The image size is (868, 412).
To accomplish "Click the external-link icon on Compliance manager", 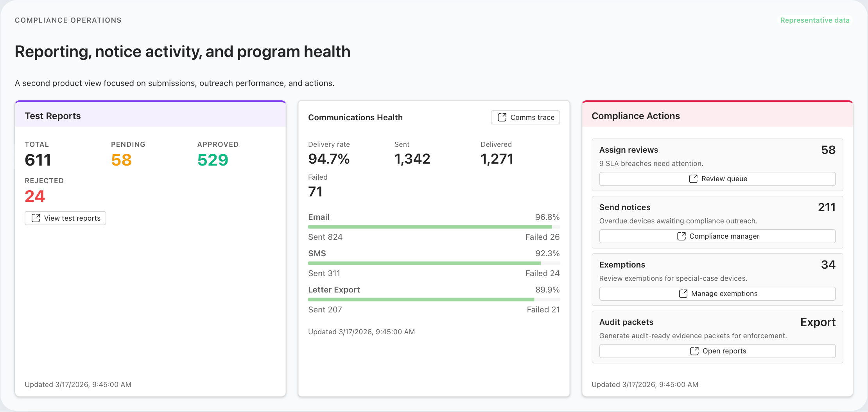I will [x=681, y=236].
